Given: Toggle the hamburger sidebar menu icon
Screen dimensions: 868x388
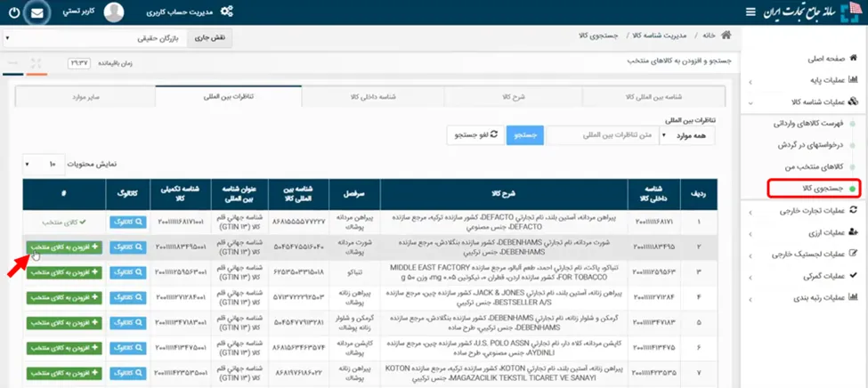Looking at the screenshot, I should [x=750, y=12].
